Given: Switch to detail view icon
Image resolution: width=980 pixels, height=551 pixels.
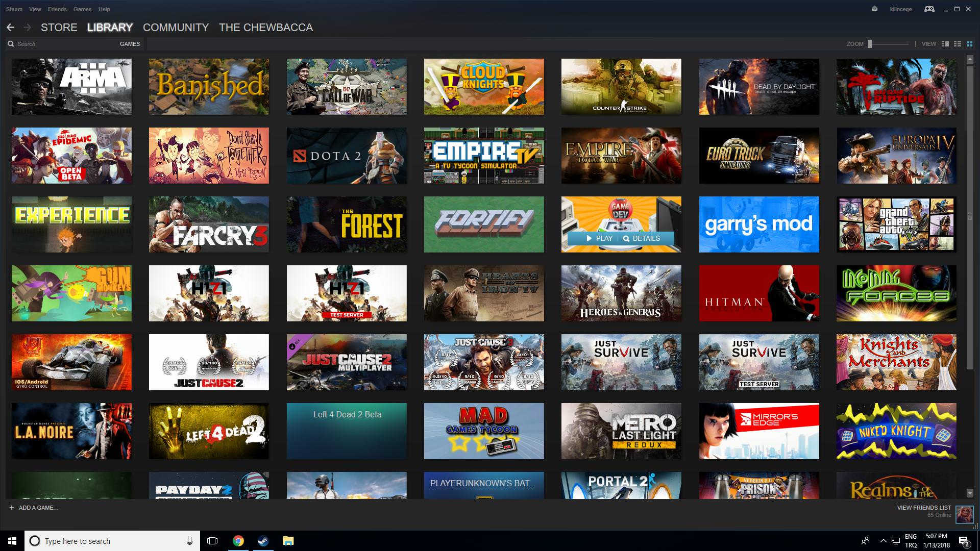Looking at the screenshot, I should pos(945,44).
